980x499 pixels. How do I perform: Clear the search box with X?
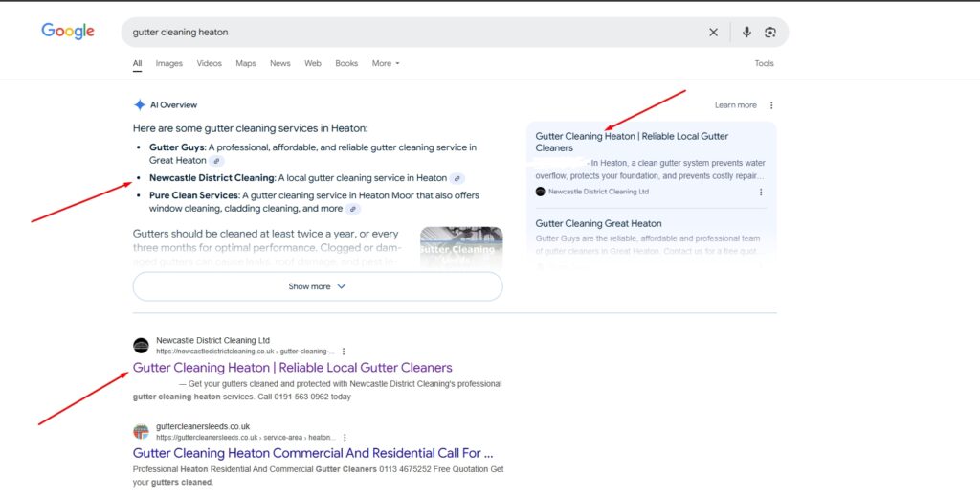point(713,33)
